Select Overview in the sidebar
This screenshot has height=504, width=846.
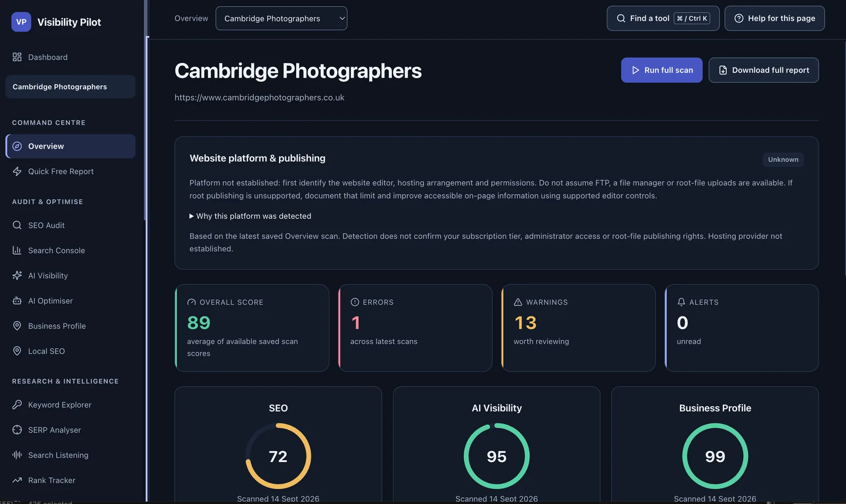tap(70, 146)
